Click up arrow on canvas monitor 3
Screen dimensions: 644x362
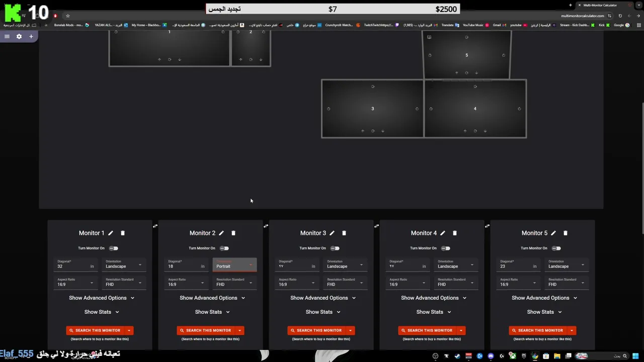363,131
